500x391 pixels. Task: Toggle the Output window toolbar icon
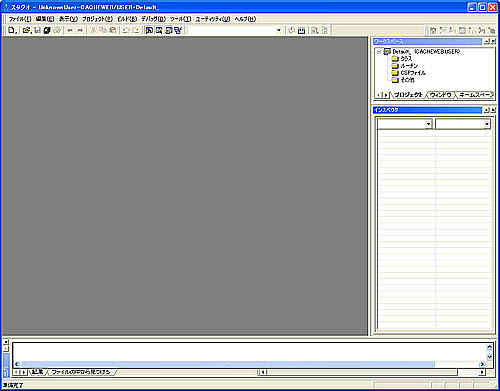[169, 30]
